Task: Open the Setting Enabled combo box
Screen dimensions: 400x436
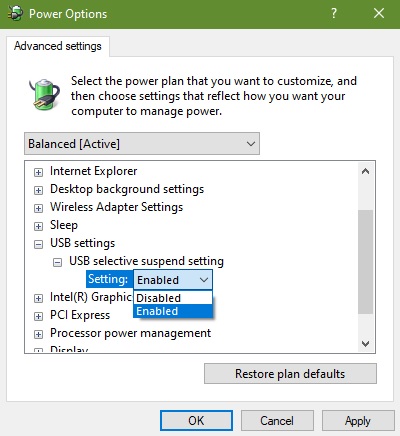Action: pos(173,280)
